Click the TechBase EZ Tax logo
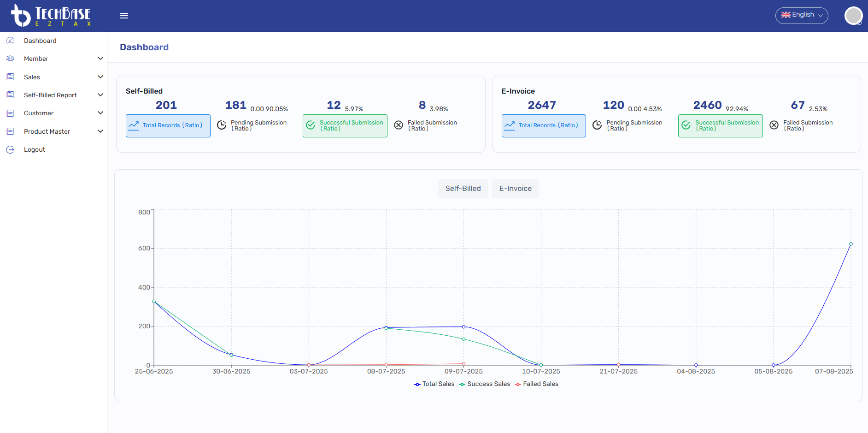The image size is (868, 433). pos(51,16)
